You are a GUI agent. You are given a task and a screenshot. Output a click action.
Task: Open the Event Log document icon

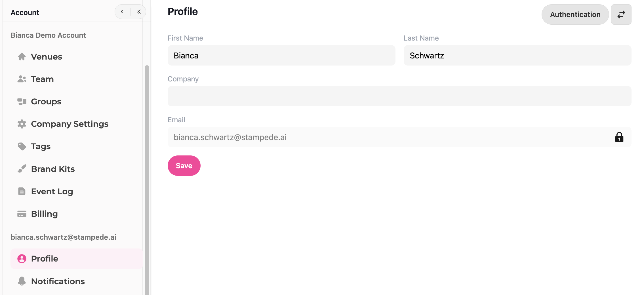click(22, 191)
